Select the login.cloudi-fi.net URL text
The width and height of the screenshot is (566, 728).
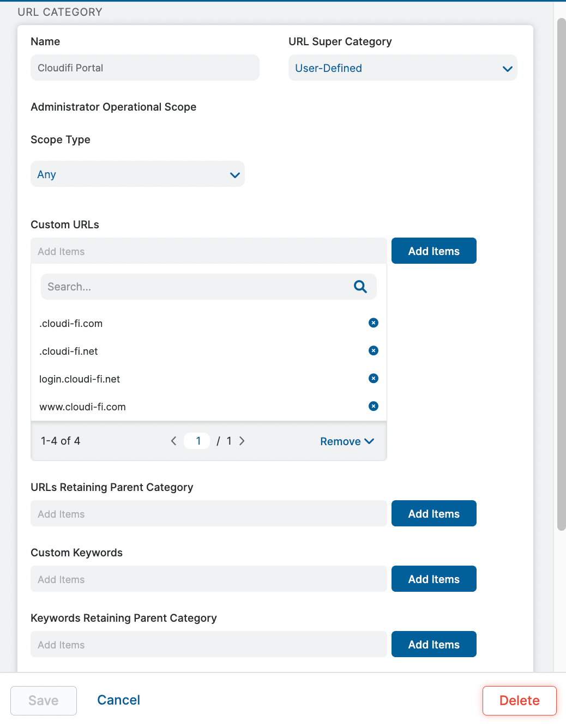pos(80,379)
